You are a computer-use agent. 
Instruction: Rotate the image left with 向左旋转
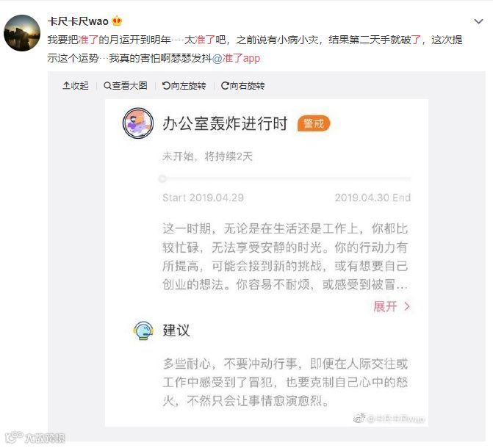tap(184, 85)
